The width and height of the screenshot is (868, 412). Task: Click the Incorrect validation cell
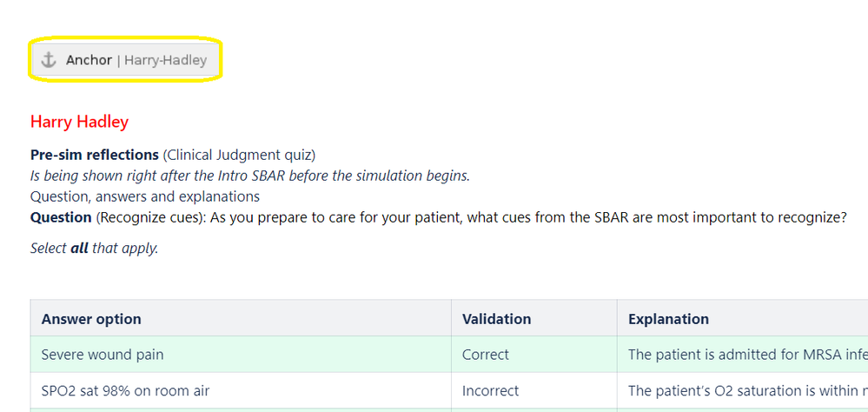click(x=534, y=390)
